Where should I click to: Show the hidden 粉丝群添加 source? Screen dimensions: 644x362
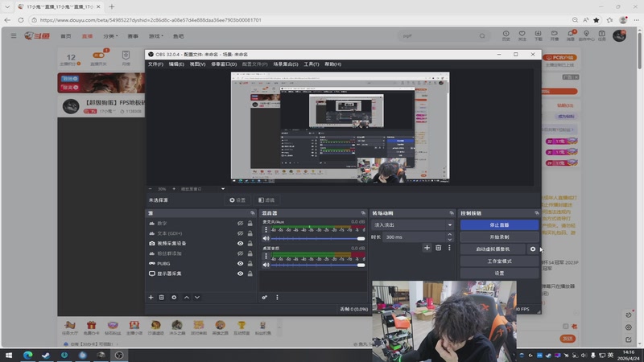point(240,253)
